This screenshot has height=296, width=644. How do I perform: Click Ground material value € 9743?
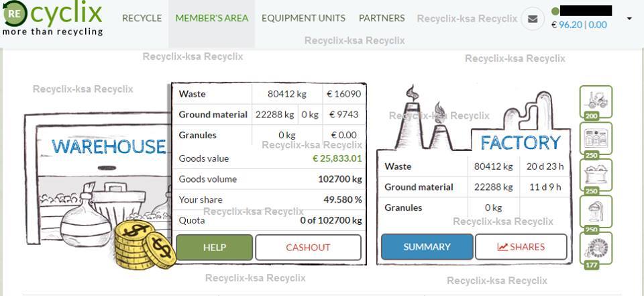[343, 115]
